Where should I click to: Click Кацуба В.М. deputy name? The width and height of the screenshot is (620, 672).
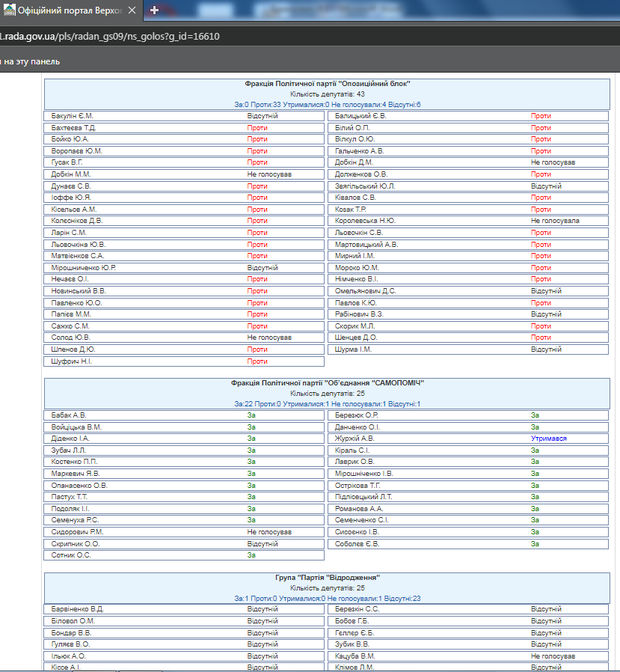[355, 656]
